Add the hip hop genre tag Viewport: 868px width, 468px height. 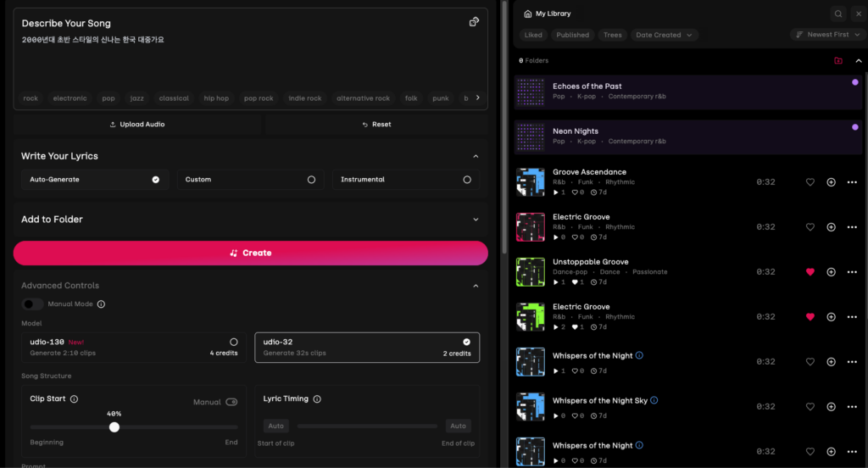tap(216, 98)
